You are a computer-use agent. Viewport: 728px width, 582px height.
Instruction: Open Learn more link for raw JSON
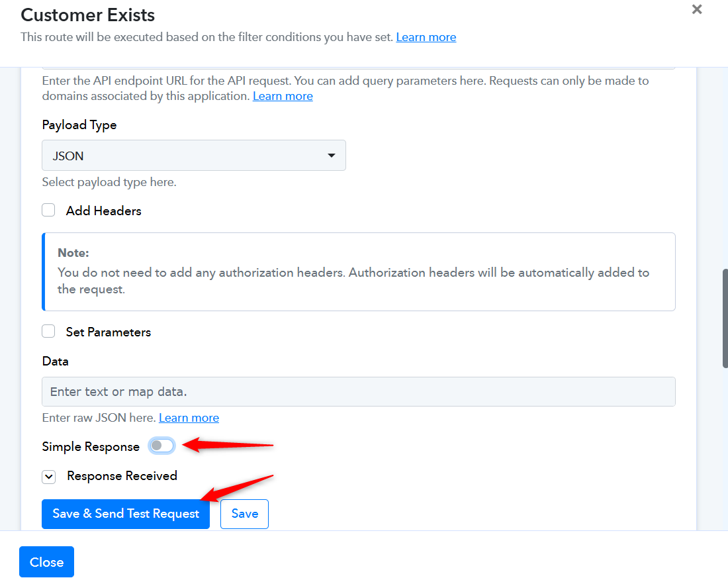189,418
